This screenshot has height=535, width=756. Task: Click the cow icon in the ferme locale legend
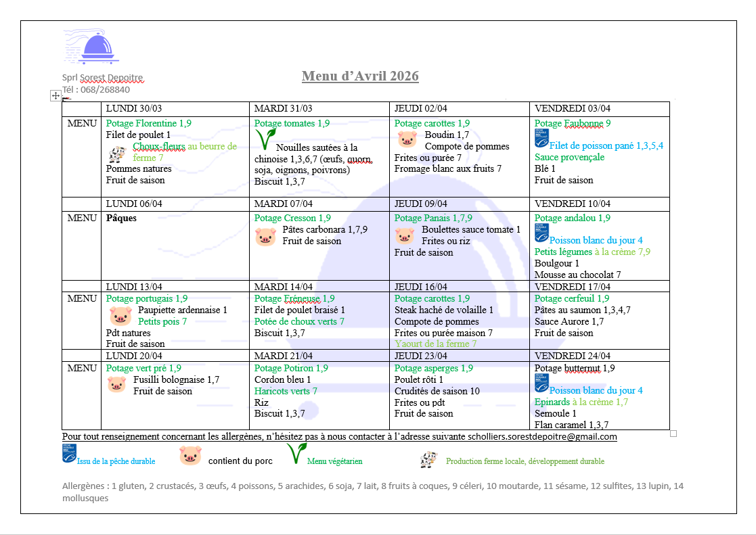(428, 460)
